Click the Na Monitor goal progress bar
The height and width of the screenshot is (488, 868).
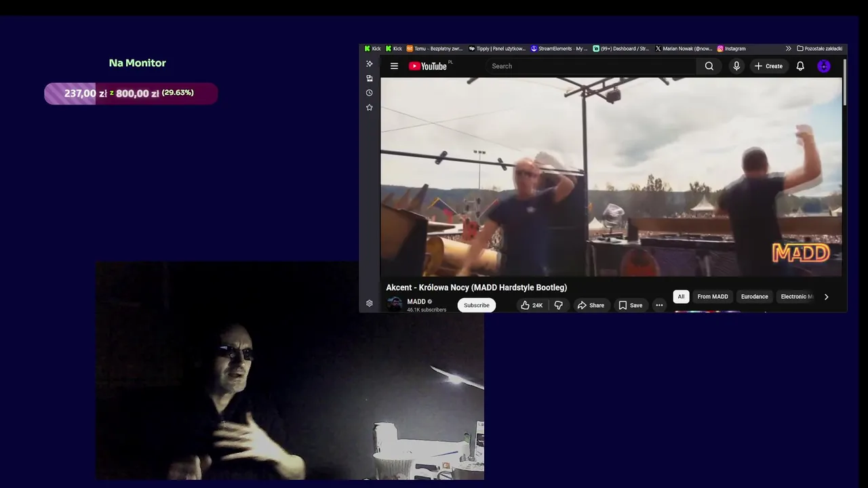131,94
